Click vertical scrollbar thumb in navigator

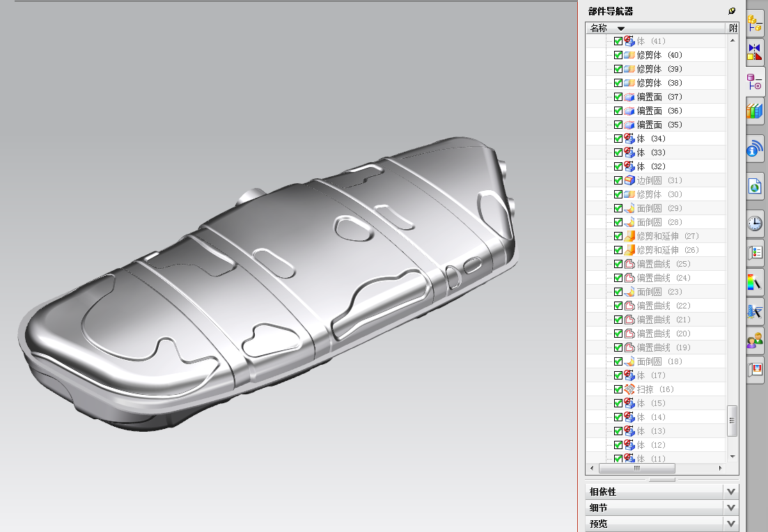tap(732, 421)
